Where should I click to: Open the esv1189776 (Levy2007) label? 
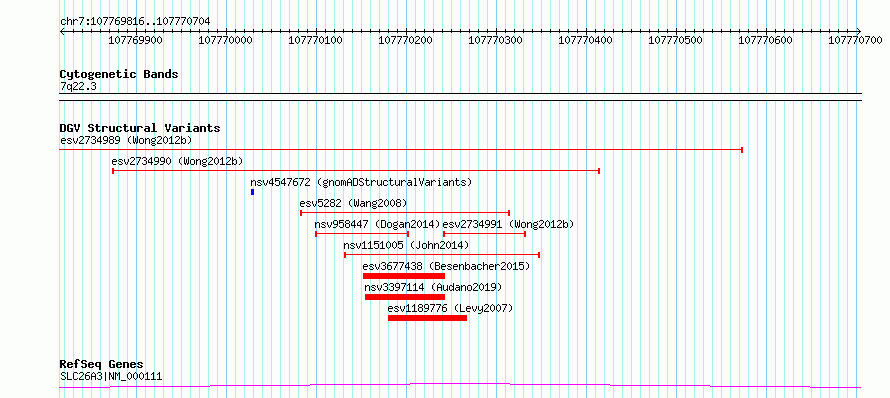[450, 308]
